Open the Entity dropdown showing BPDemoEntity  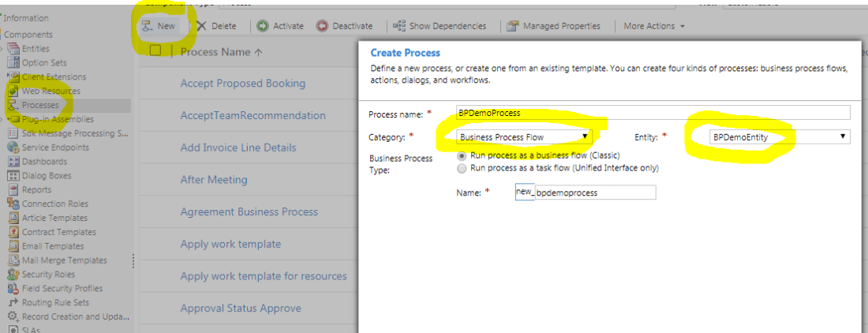tap(780, 137)
